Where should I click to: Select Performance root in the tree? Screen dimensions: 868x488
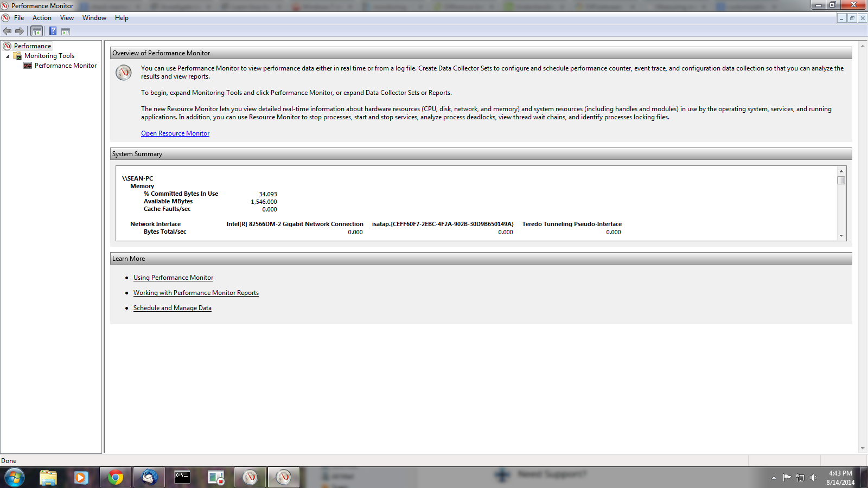point(33,46)
